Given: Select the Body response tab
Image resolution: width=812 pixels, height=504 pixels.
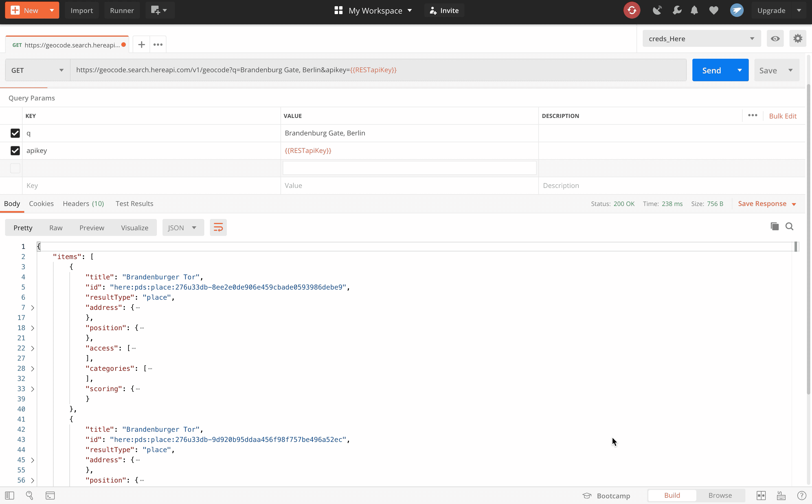Looking at the screenshot, I should click(12, 203).
